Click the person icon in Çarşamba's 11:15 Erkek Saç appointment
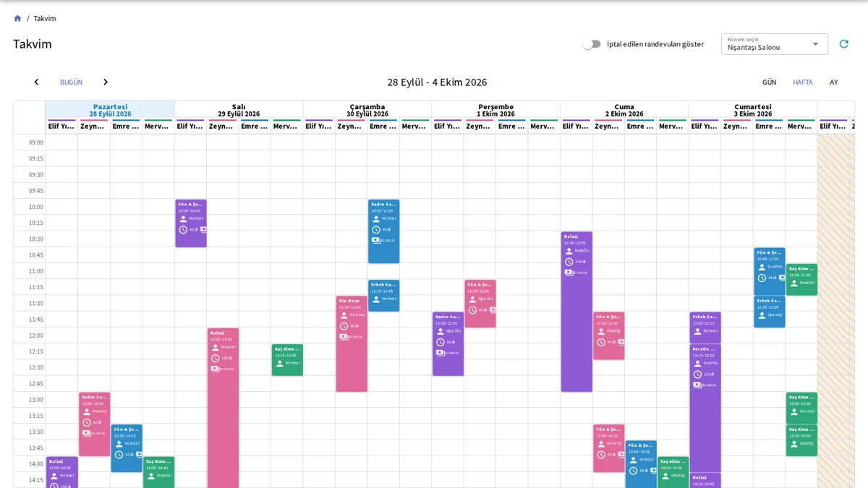This screenshot has height=488, width=868. (x=375, y=299)
